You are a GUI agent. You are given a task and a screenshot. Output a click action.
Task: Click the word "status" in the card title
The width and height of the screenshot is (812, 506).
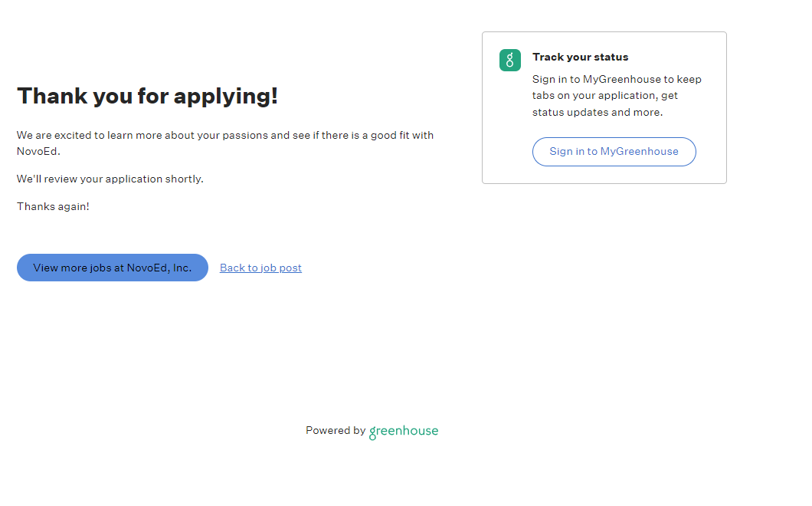pyautogui.click(x=610, y=57)
